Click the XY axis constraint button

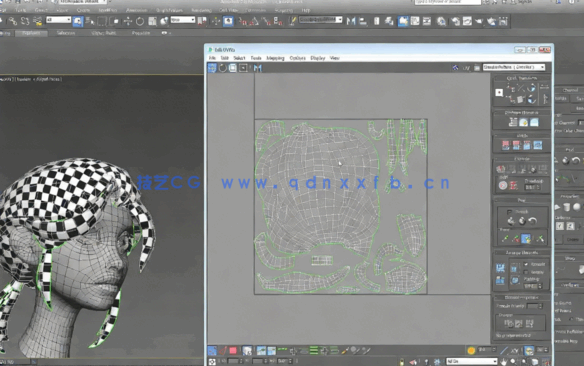515,350
